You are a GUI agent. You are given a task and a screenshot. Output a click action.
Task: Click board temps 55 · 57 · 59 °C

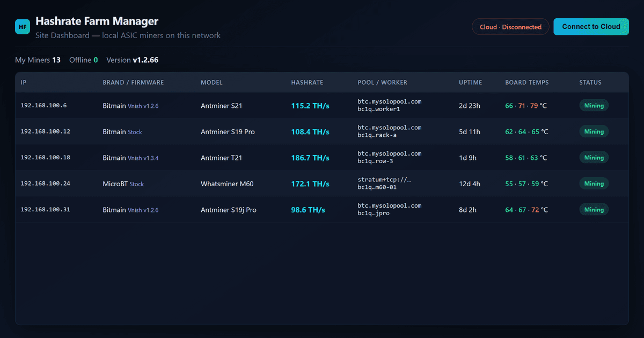(526, 183)
